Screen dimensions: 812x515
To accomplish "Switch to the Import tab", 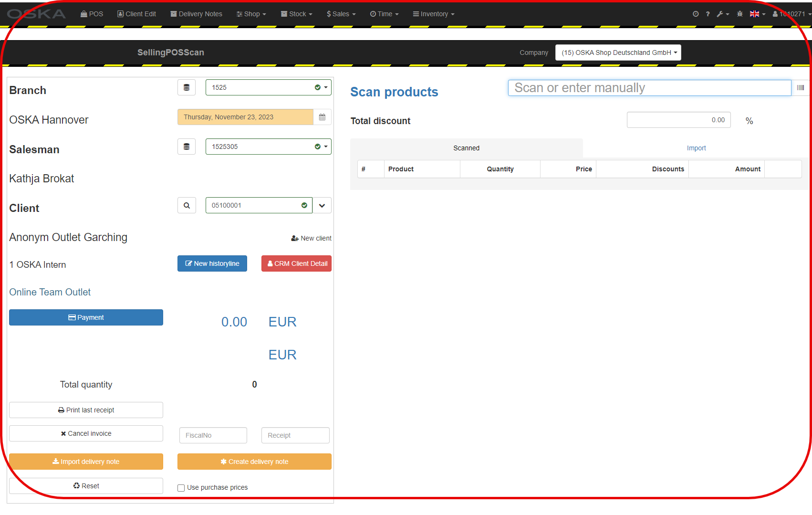I will 696,148.
